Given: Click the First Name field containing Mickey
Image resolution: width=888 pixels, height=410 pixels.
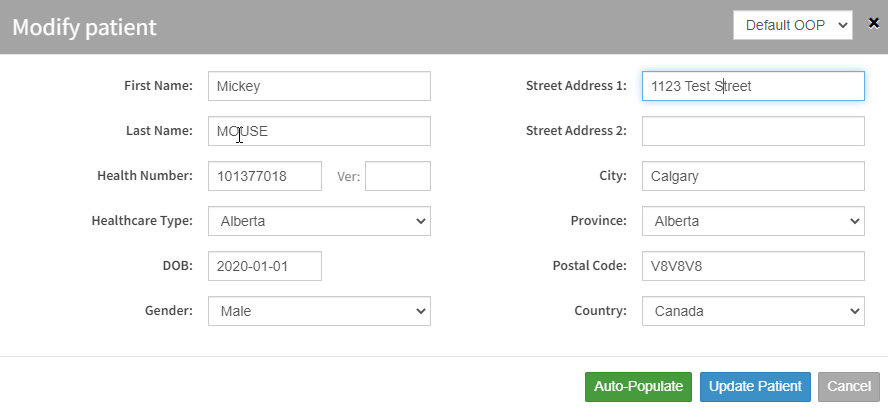Looking at the screenshot, I should tap(319, 86).
